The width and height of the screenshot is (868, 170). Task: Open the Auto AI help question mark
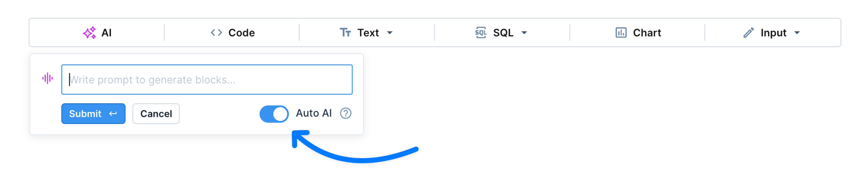(x=346, y=113)
